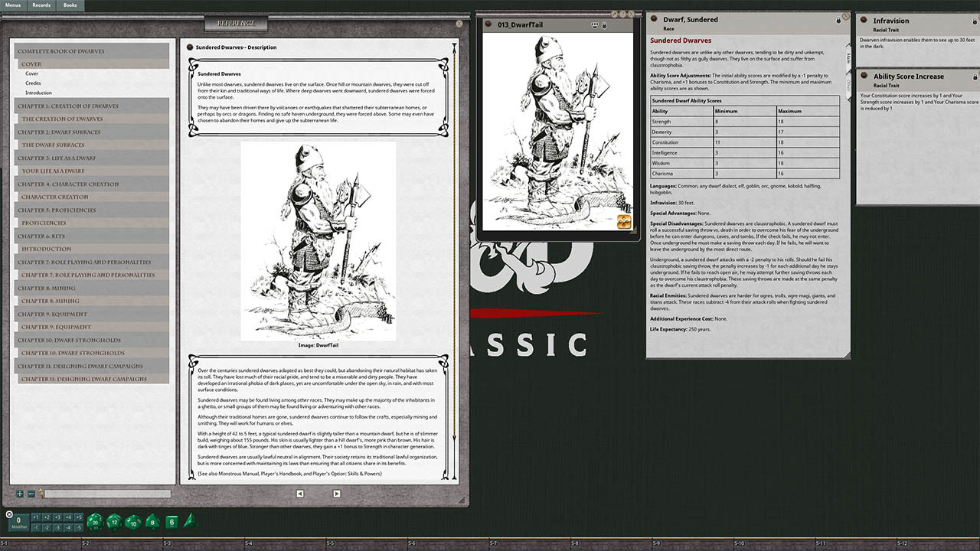Go to previous reference page arrow
This screenshot has width=980, height=551.
301,494
